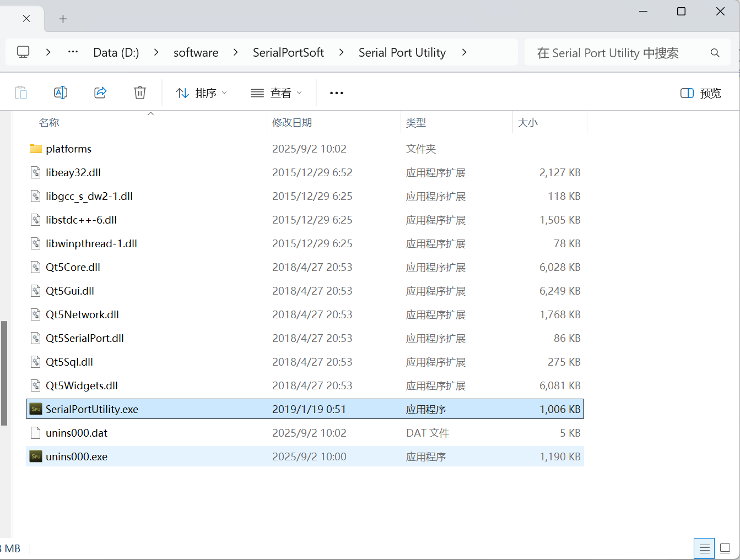
Task: Select Qt5Gui.dll file icon
Action: pos(36,291)
